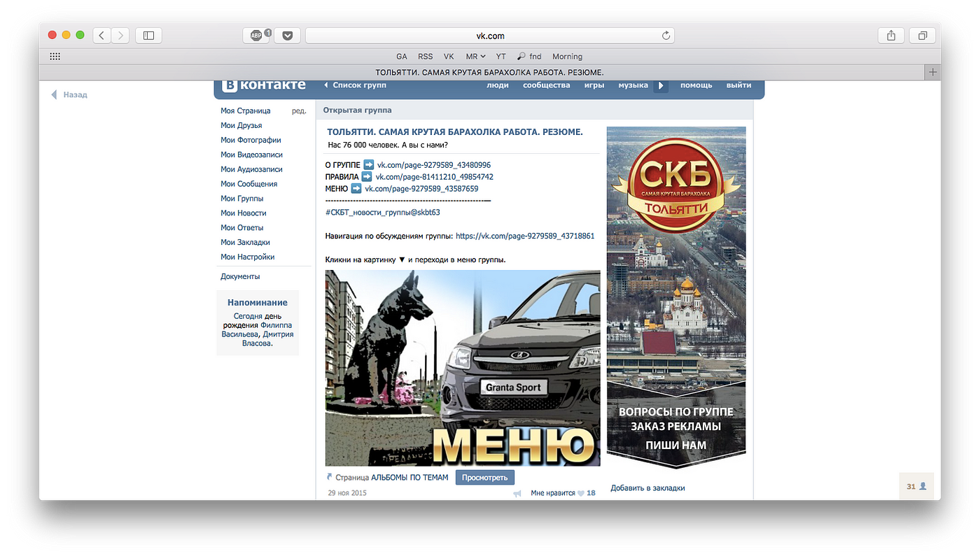
Task: Open link vk.com/page-81411210_49854742
Action: click(x=434, y=177)
